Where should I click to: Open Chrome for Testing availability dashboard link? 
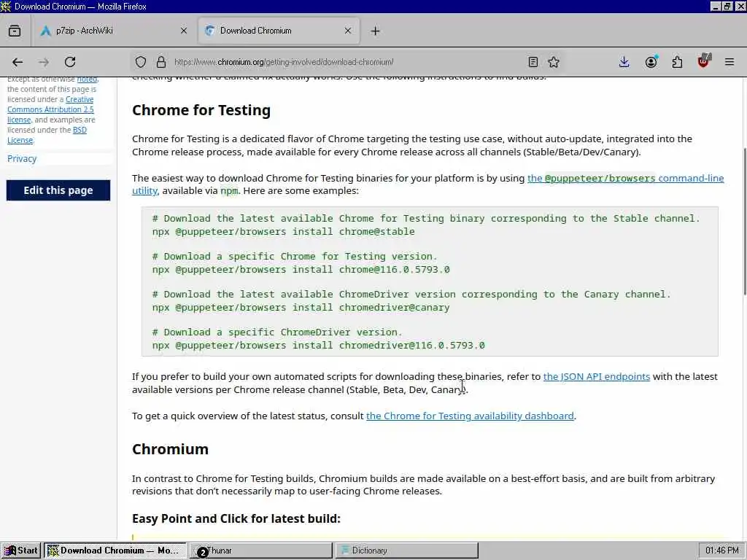point(470,416)
